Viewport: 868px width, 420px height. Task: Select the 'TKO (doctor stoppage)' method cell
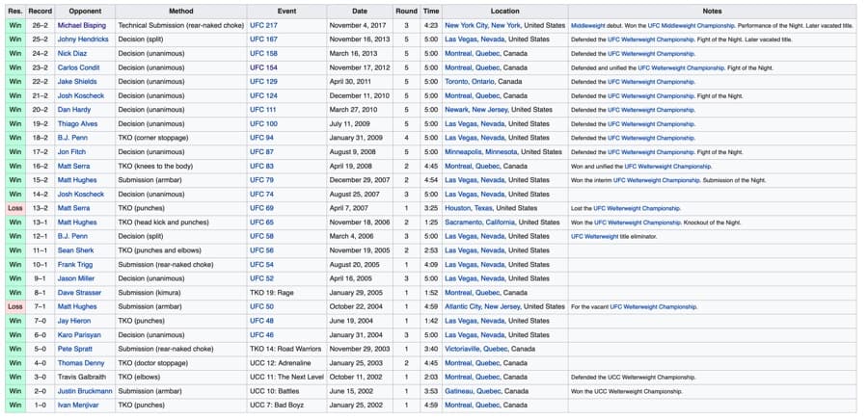pos(181,363)
